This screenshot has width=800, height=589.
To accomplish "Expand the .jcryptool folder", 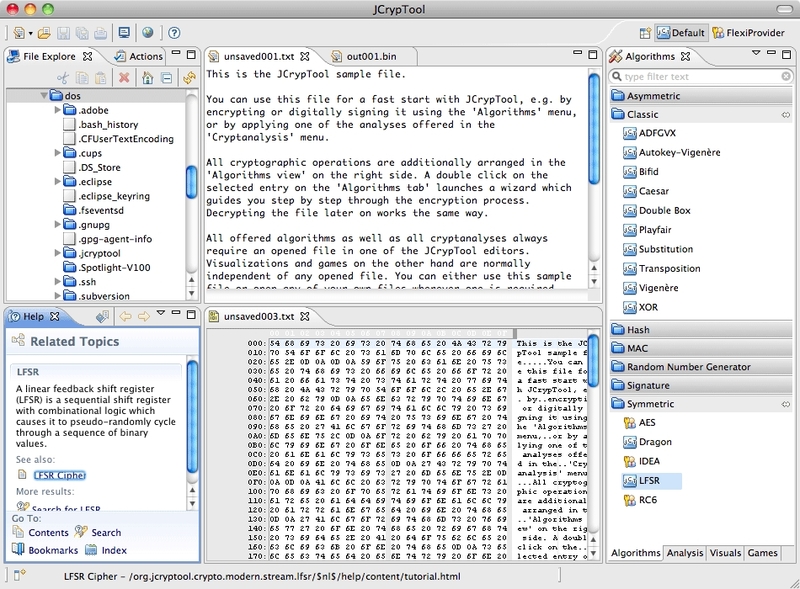I will [58, 253].
